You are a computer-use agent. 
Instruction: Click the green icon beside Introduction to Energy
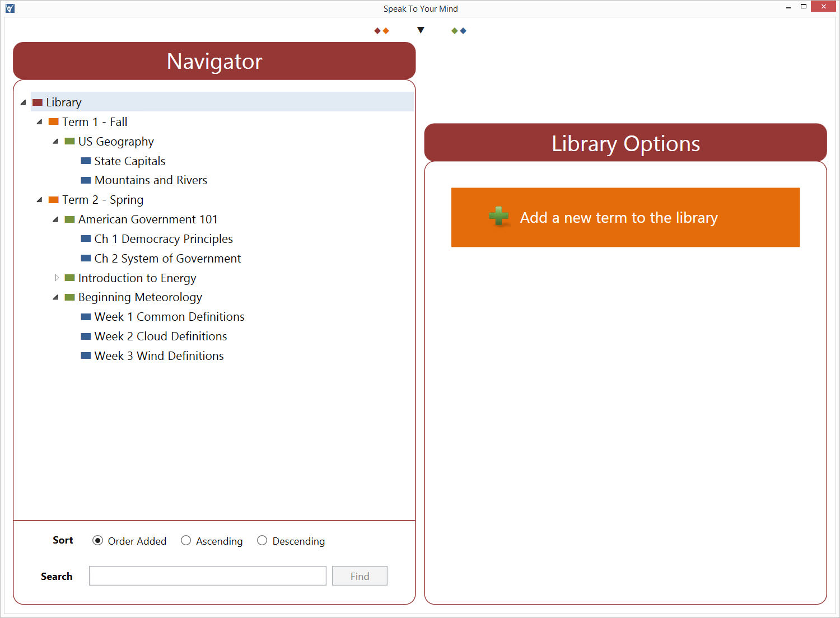click(x=70, y=278)
